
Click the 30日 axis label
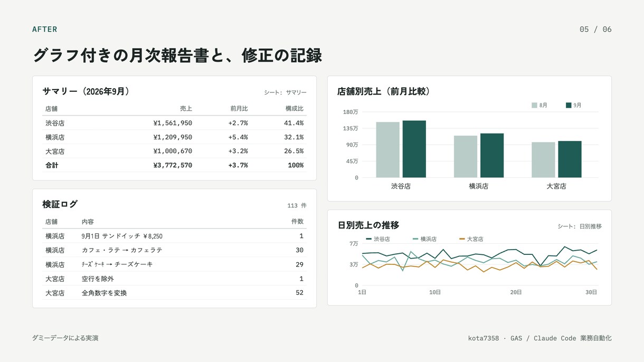tap(592, 292)
